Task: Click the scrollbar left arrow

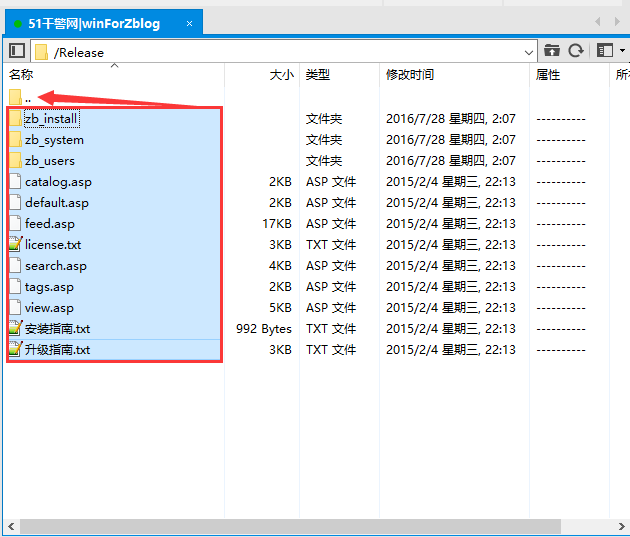Action: click(x=11, y=526)
